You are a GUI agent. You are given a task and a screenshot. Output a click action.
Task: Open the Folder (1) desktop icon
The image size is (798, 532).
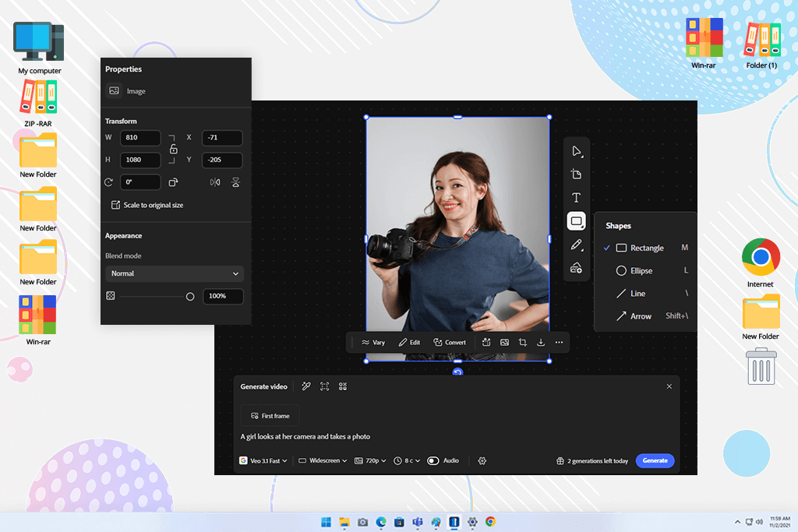pos(761,44)
